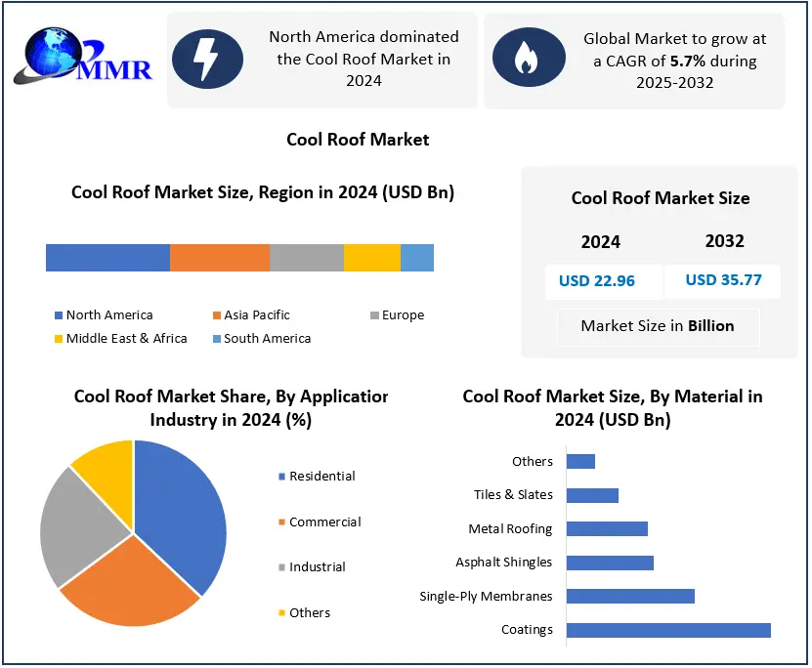The width and height of the screenshot is (812, 668).
Task: Click the USD 35.77 value box
Action: pos(723,280)
